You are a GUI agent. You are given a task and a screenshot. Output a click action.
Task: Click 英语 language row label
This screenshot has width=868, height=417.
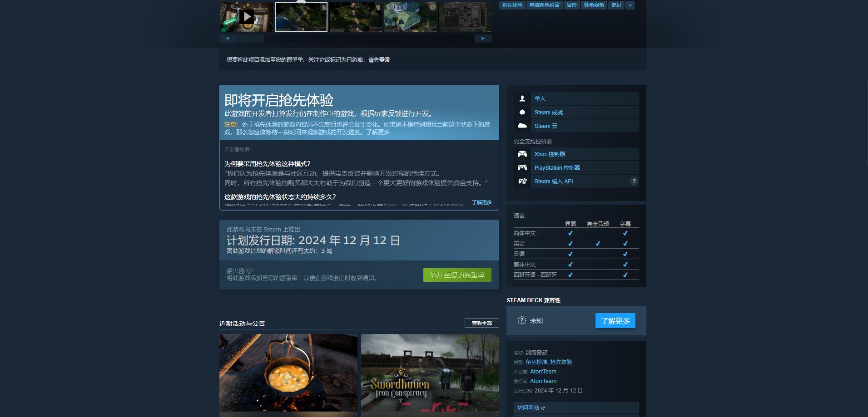[x=519, y=244]
